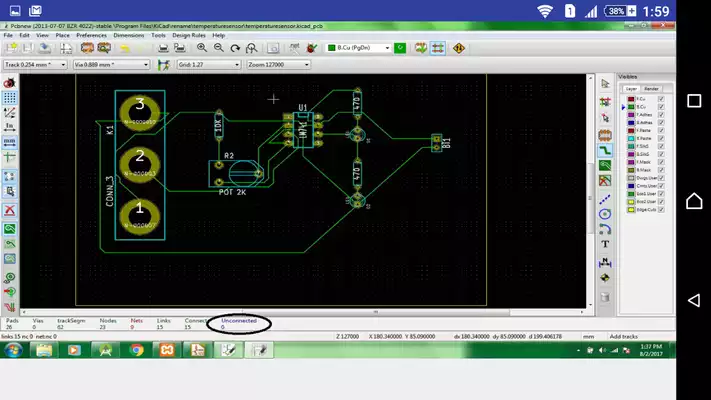Open the B.Cu (PgDn) layer selector dropdown

[358, 48]
